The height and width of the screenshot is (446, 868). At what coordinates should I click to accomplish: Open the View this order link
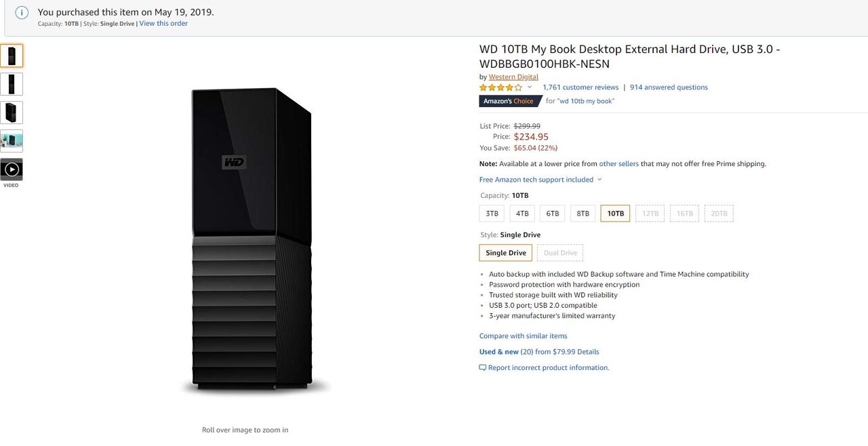click(163, 23)
